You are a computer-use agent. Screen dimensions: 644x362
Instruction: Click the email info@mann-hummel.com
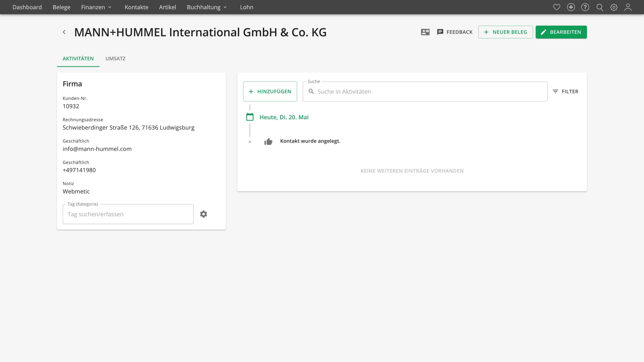coord(97,149)
